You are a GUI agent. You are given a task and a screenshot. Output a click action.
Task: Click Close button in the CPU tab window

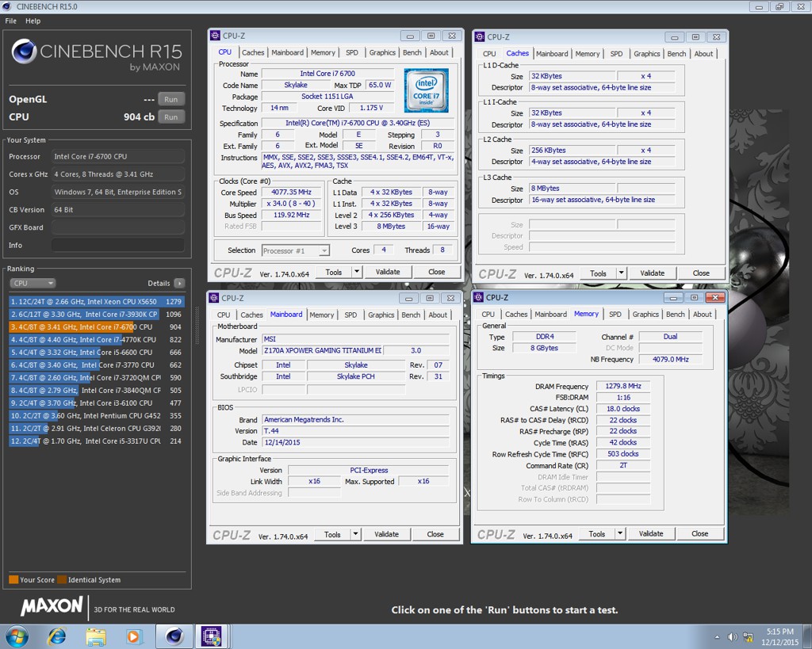437,272
